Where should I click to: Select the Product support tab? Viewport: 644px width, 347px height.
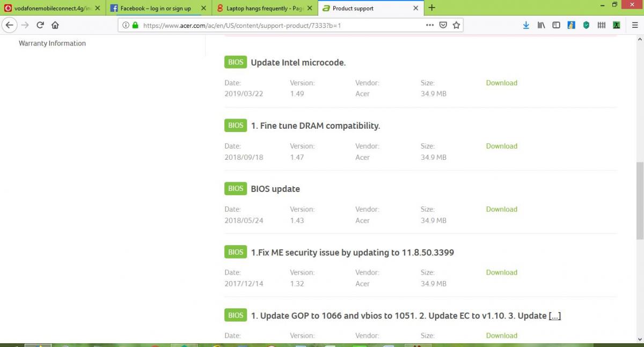(x=371, y=8)
